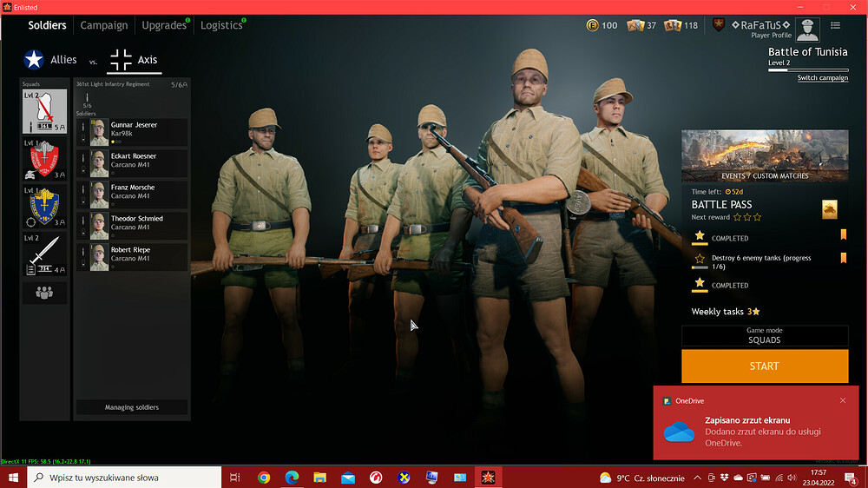Click Managing soldiers button
Image resolution: width=868 pixels, height=488 pixels.
coord(132,407)
